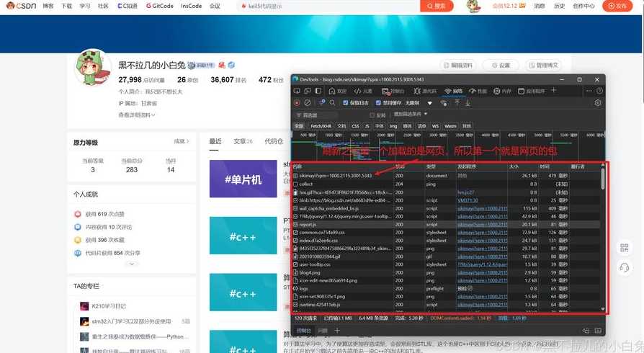This screenshot has height=353, width=644.
Task: Open the achievements arrow beside level heading
Action: click(181, 141)
